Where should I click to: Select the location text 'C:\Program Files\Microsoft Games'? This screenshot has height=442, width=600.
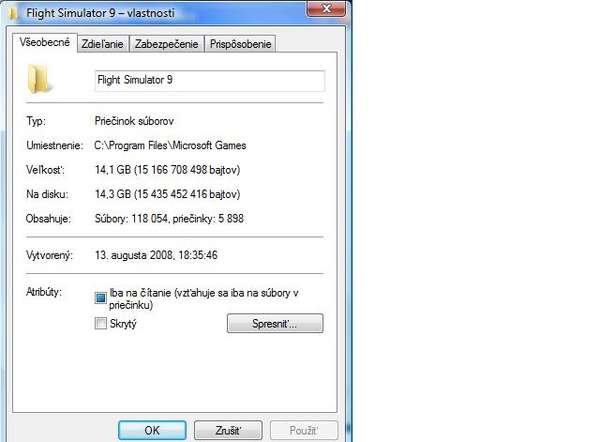tap(170, 145)
